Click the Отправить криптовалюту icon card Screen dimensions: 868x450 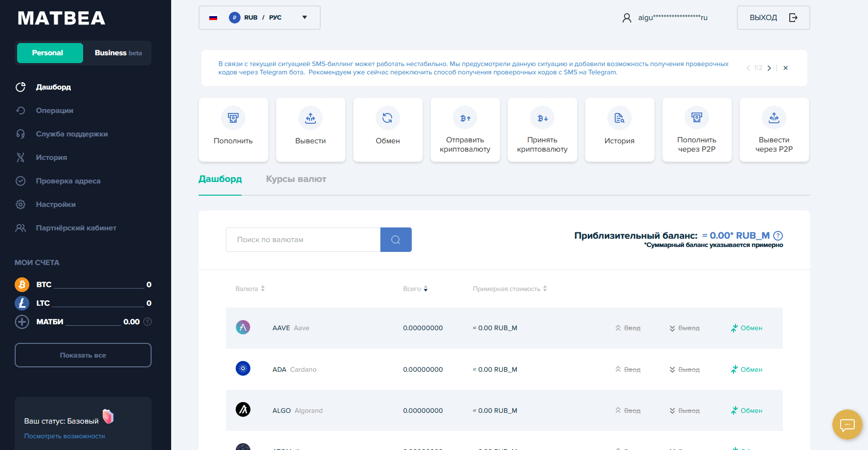coord(465,130)
